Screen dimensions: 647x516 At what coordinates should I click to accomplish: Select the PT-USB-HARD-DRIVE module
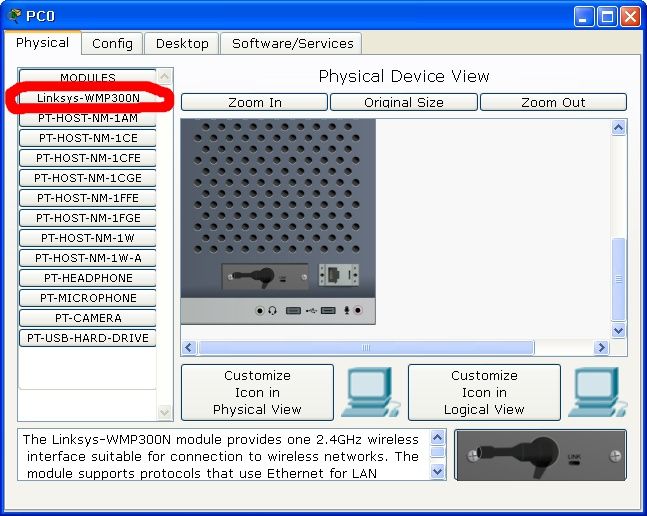[x=87, y=338]
